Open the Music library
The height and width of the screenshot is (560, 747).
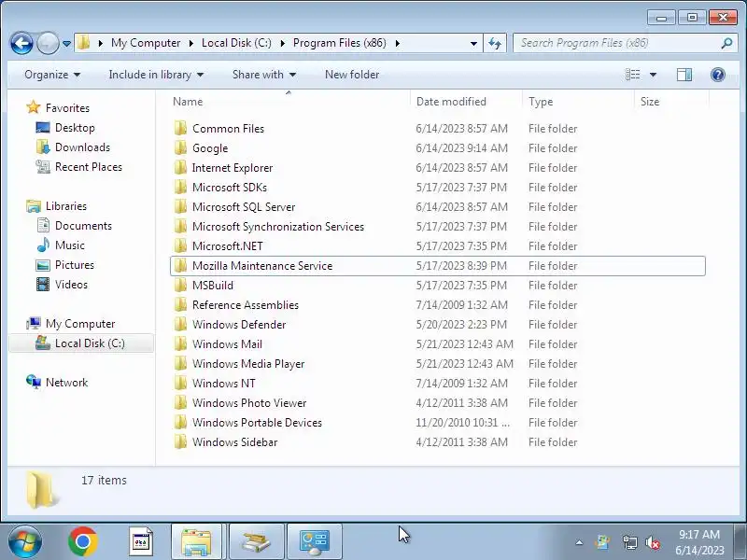[69, 245]
